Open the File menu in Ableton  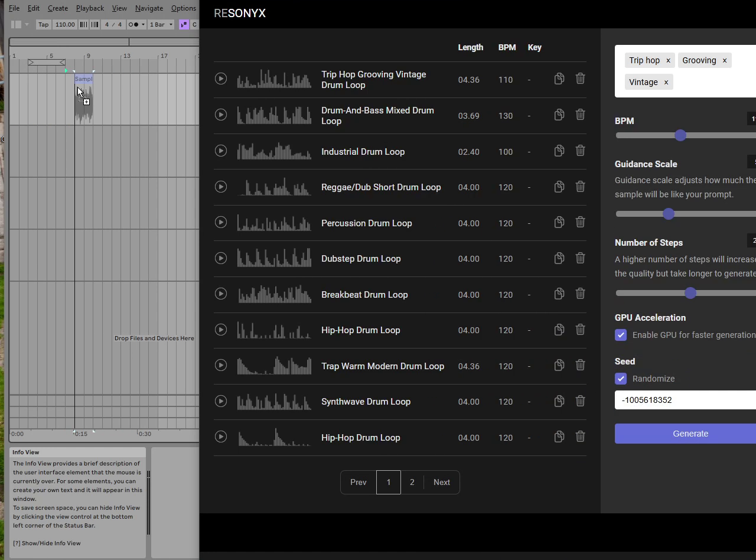pos(14,8)
